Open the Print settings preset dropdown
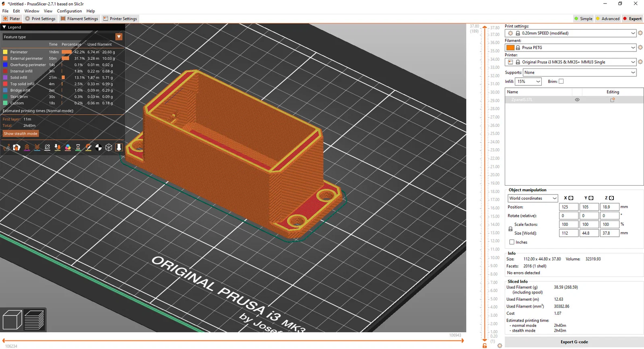This screenshot has height=349, width=644. 633,33
